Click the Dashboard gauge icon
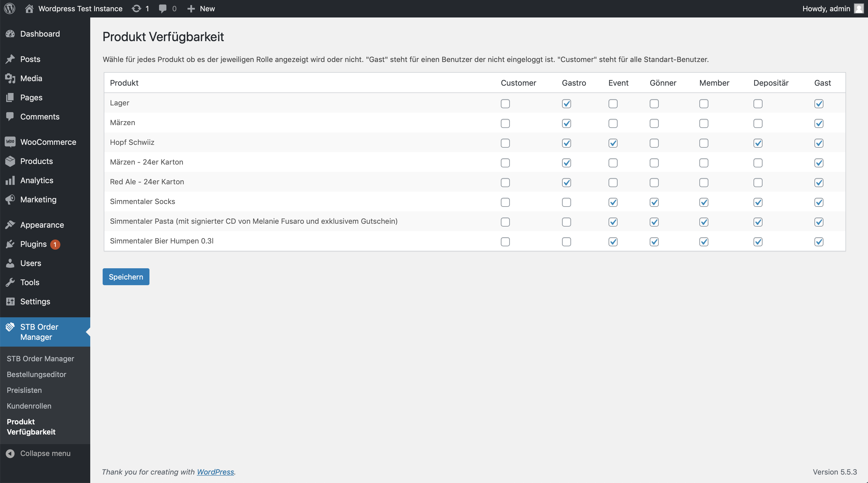 point(10,34)
